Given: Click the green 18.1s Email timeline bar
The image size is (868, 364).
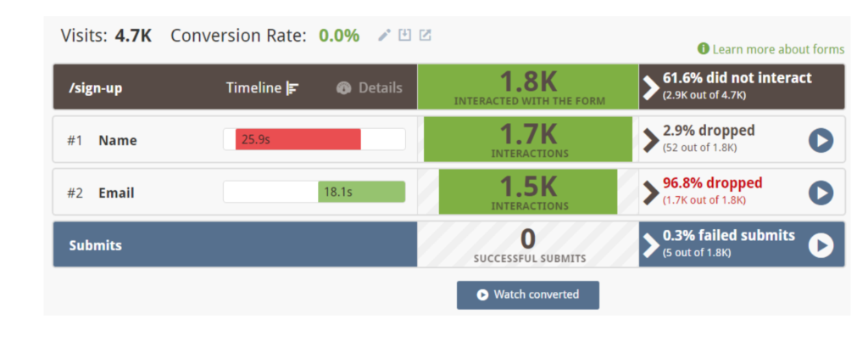Looking at the screenshot, I should coord(361,193).
